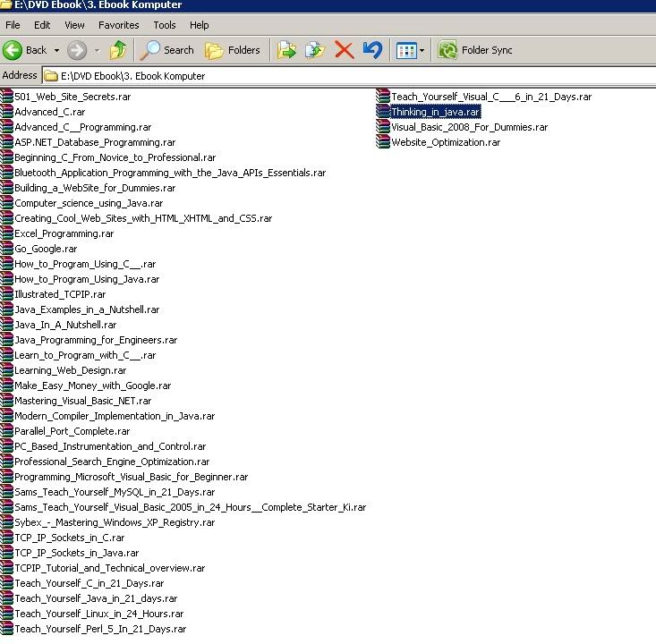Select Parallel_Port_Complete.rar archive icon
The image size is (656, 644).
6,431
